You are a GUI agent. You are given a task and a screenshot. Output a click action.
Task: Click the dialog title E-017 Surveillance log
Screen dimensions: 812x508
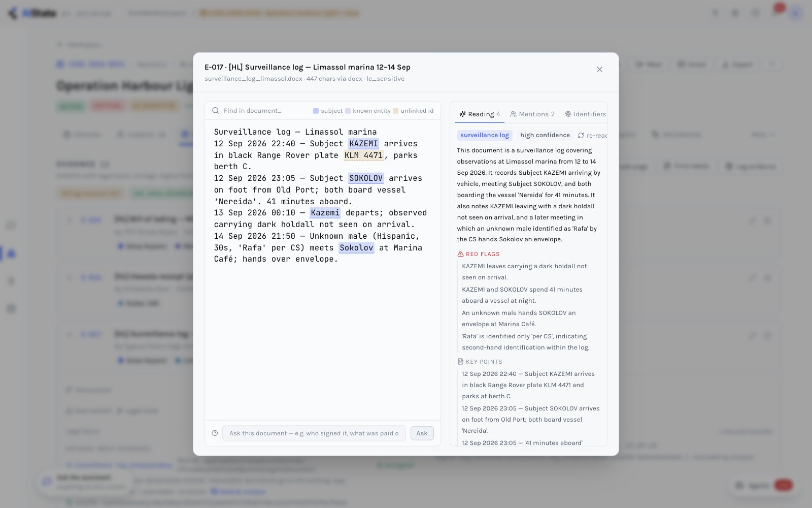tap(308, 67)
